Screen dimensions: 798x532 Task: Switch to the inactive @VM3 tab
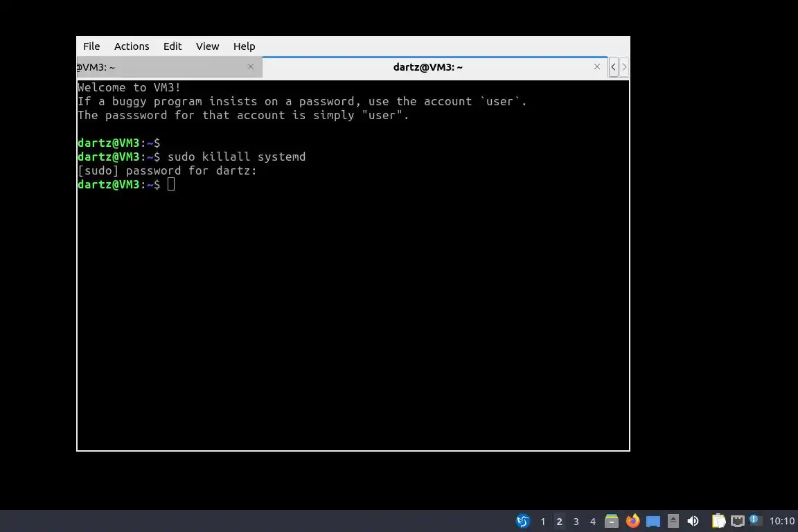[169, 67]
